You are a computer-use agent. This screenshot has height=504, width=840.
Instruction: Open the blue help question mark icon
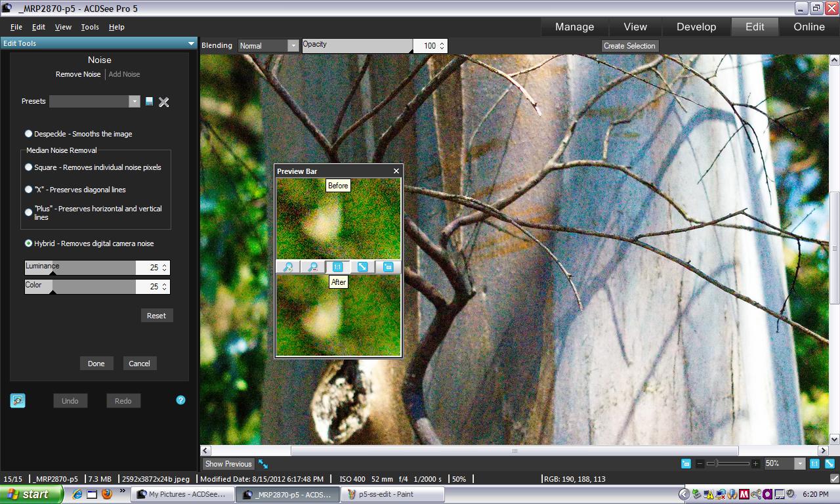point(180,400)
